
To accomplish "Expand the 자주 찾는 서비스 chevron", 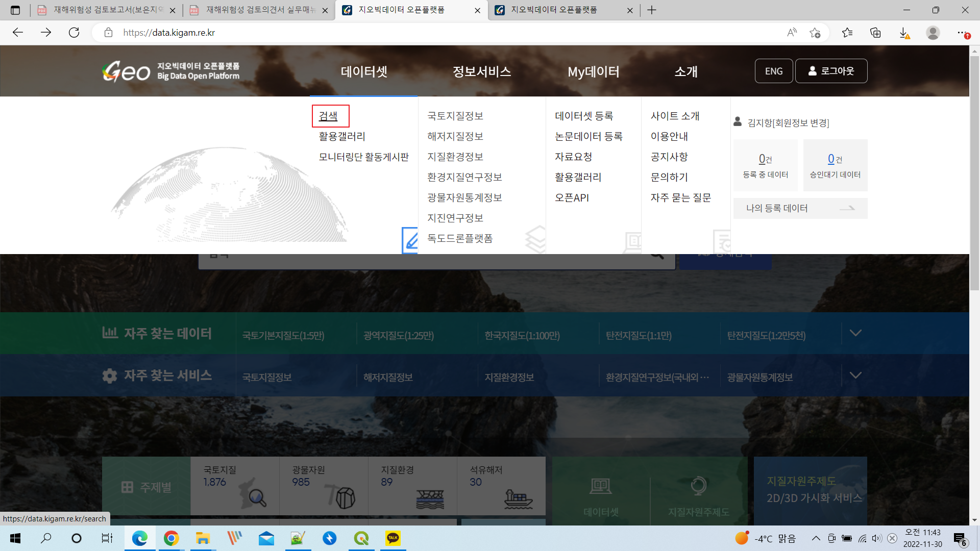I will [855, 375].
